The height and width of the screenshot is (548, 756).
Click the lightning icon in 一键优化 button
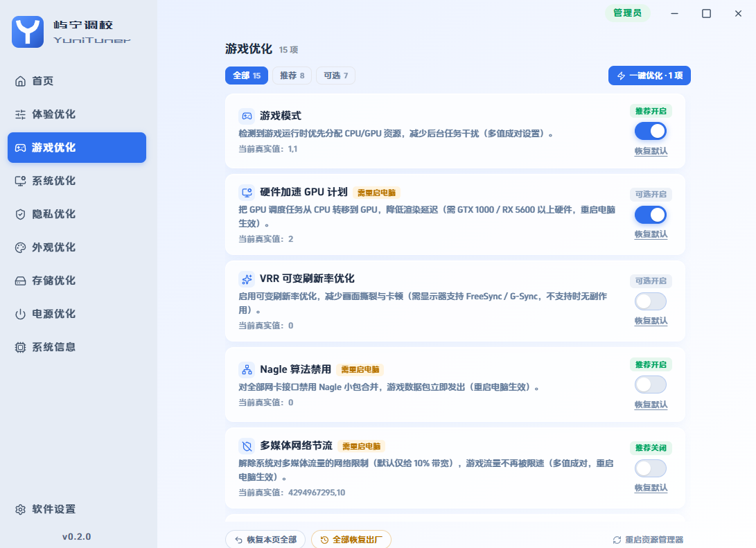(x=621, y=76)
